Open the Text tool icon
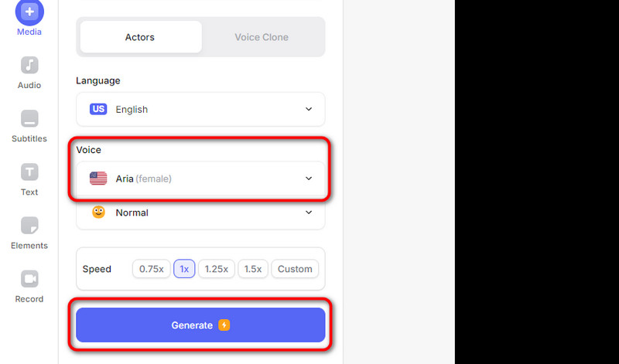619x364 pixels. point(29,172)
